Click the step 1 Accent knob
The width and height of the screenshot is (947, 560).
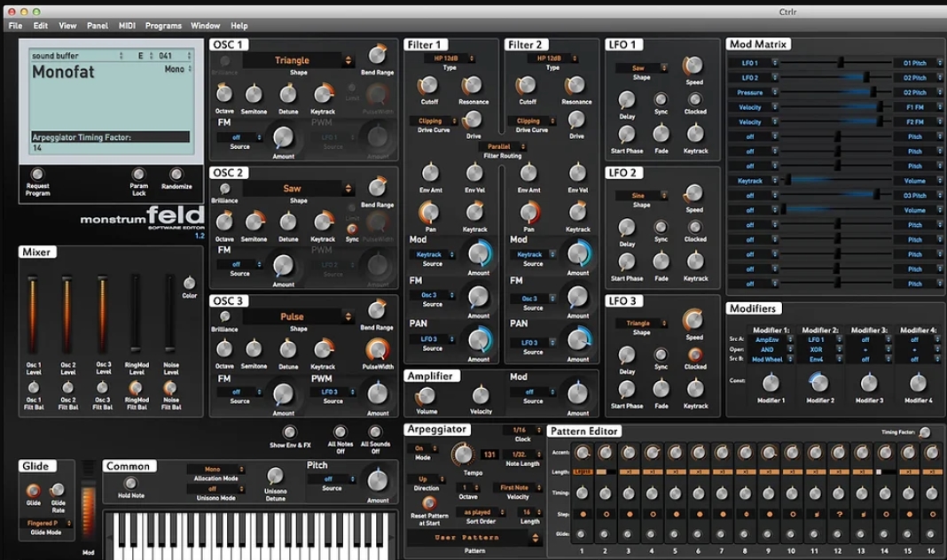pyautogui.click(x=583, y=452)
